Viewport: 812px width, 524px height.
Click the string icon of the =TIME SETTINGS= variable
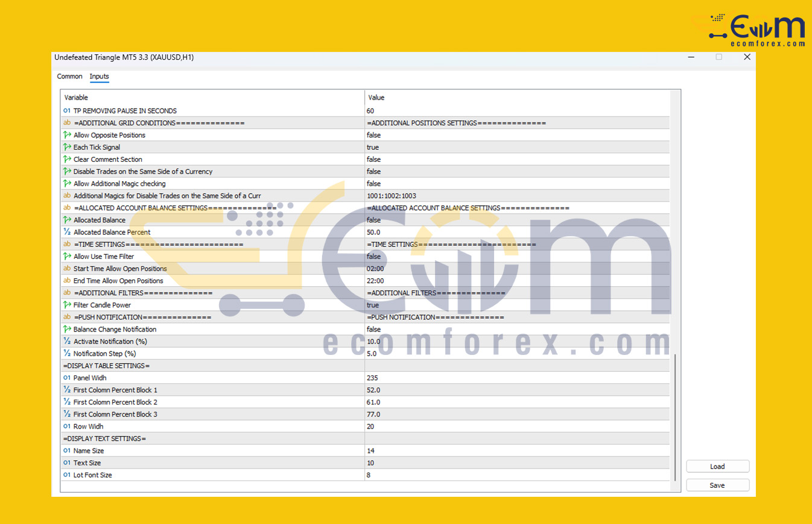click(67, 244)
